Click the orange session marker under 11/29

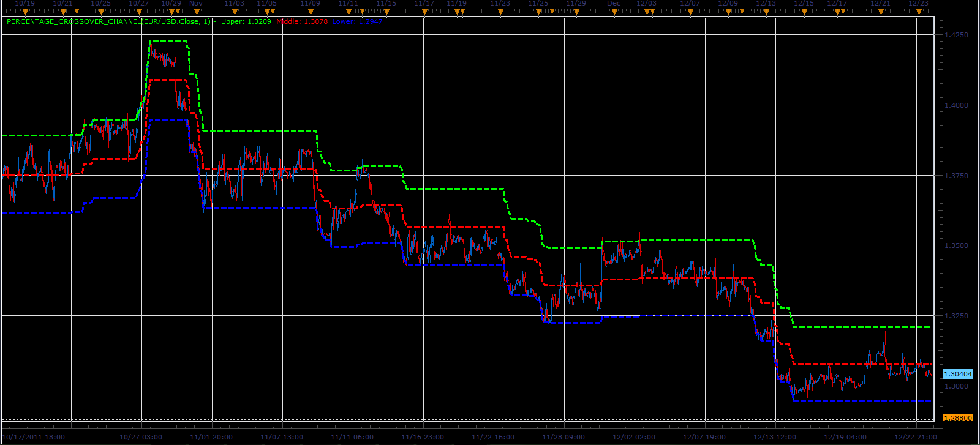point(576,12)
